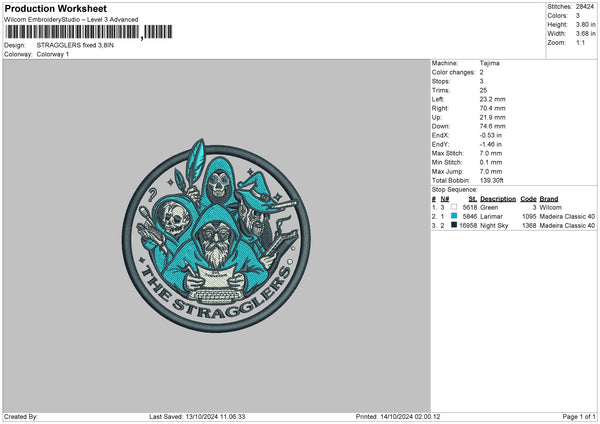The image size is (600, 424).
Task: Click the Green thread color swatch
Action: (x=454, y=207)
